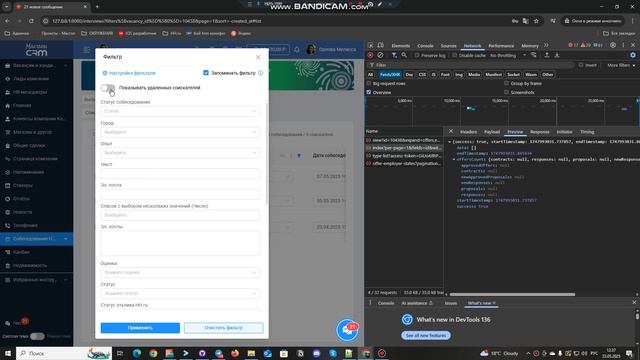Expand 'Избранные' sidebar section
The image size is (640, 360).
(37, 280)
